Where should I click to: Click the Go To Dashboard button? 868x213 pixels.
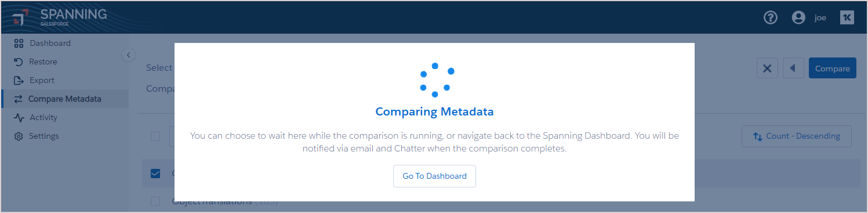(434, 176)
